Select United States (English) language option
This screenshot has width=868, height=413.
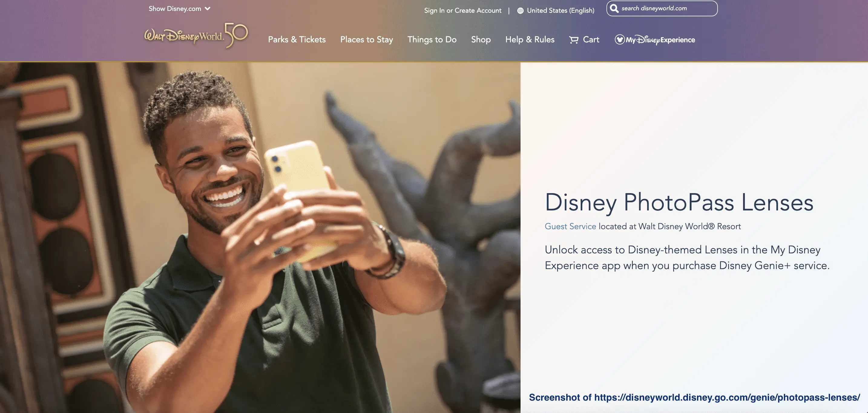click(561, 11)
